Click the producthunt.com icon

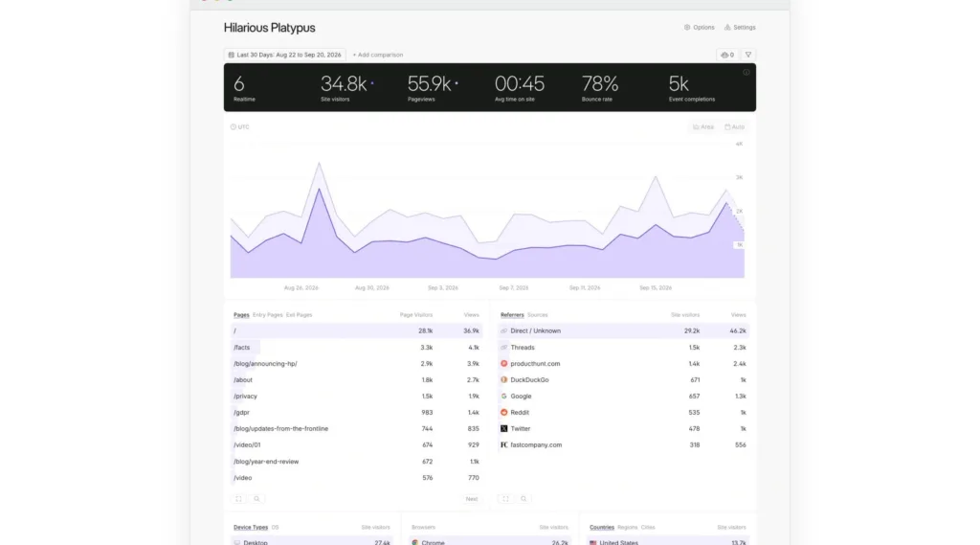[x=503, y=364]
